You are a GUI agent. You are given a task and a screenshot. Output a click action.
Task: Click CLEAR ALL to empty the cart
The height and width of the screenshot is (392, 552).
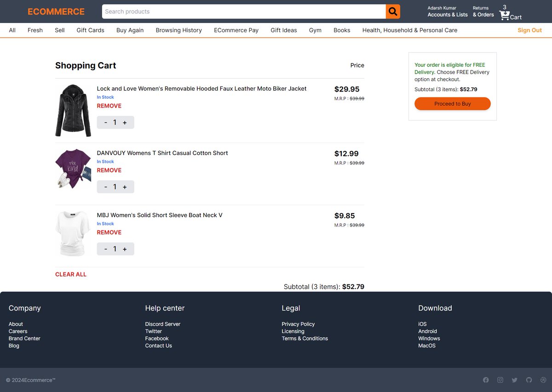point(70,274)
